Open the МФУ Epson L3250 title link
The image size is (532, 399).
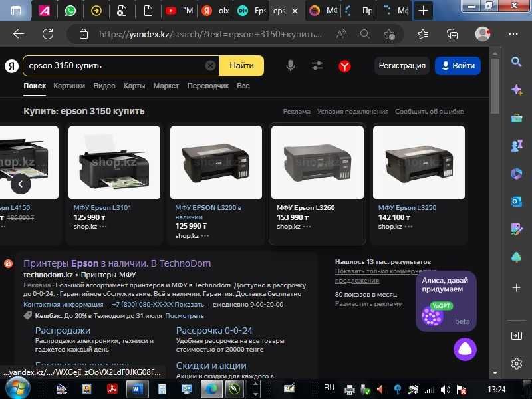(407, 207)
